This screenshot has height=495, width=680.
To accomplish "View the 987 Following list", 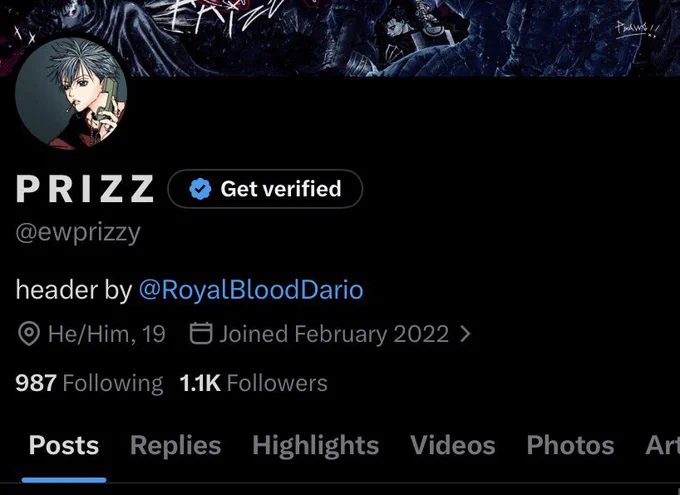I will [x=89, y=383].
